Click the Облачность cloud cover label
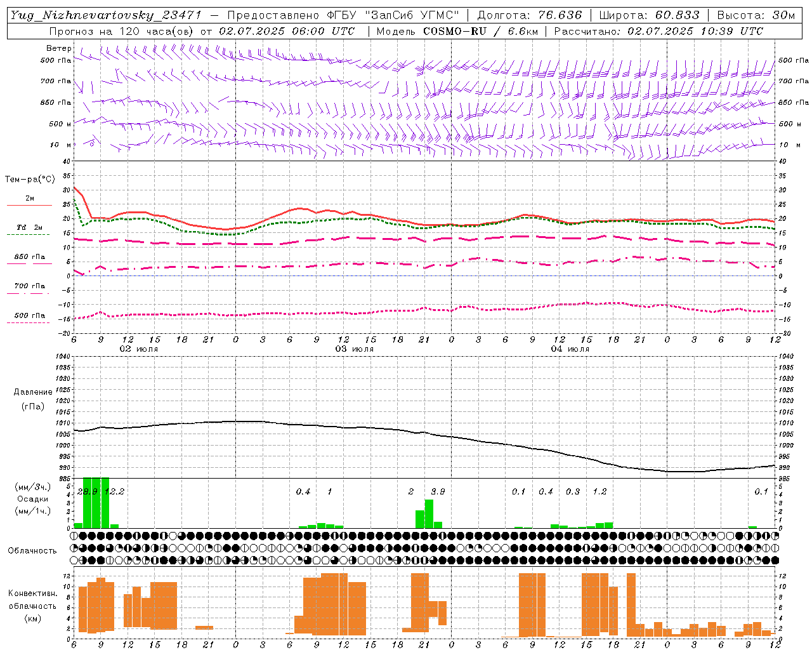This screenshot has height=650, width=812. [x=32, y=550]
